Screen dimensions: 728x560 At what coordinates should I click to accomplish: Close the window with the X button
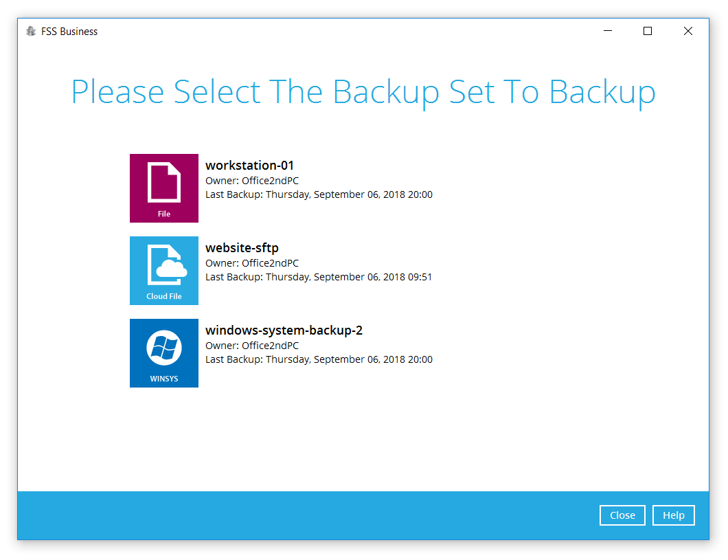(688, 31)
